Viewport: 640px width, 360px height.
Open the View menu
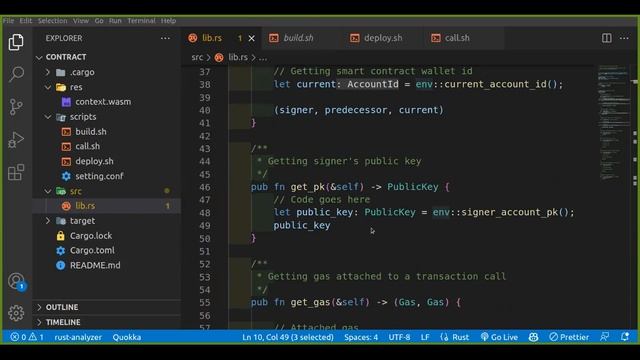(x=81, y=20)
